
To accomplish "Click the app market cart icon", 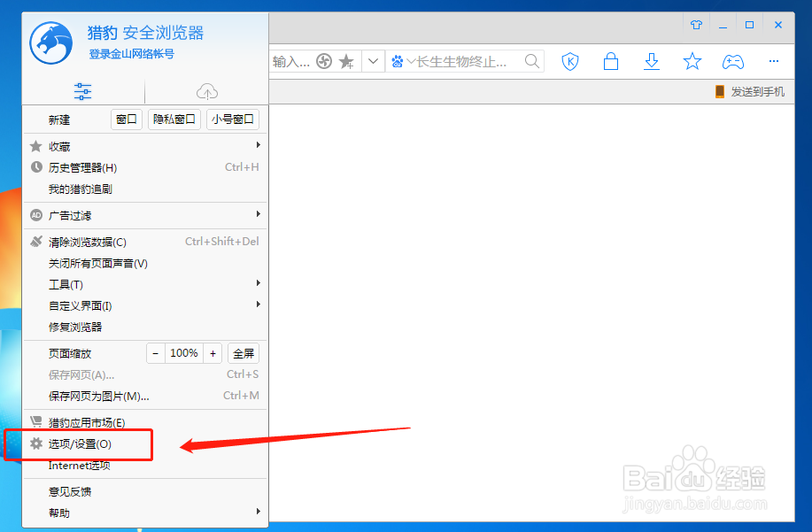I will click(x=36, y=421).
